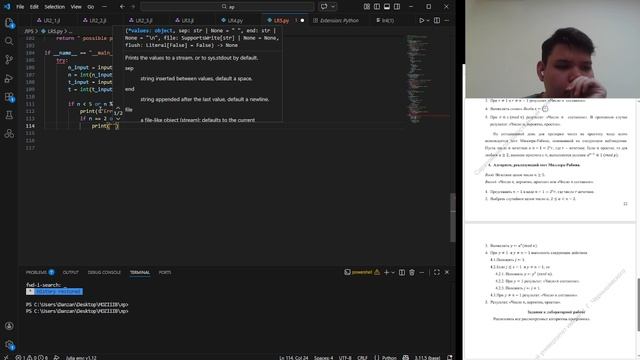The image size is (640, 360).
Task: Open remote window indicator in status bar
Action: point(5,358)
